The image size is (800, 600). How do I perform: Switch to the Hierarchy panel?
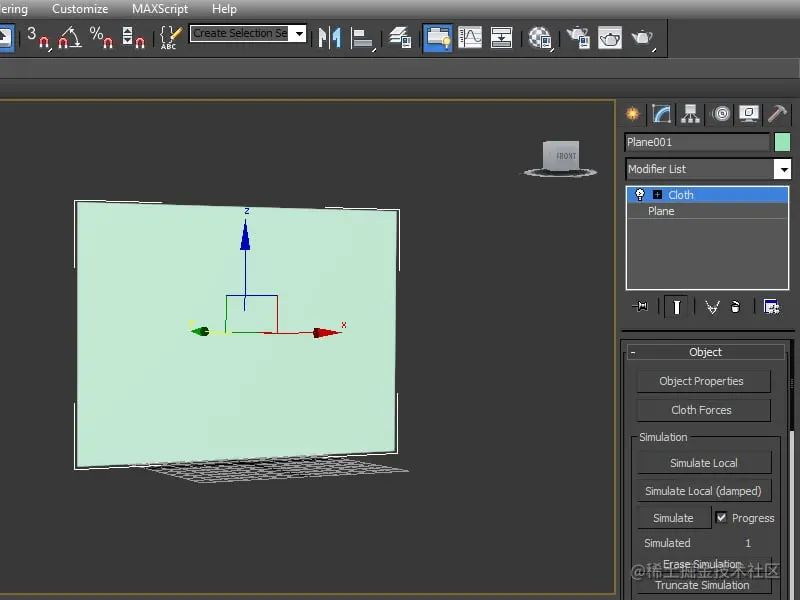pos(690,113)
